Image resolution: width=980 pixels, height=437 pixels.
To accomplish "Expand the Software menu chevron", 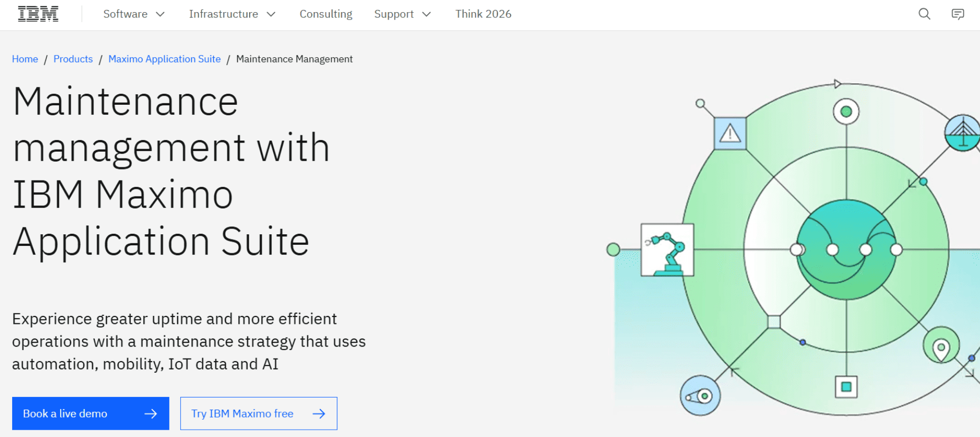I will (x=160, y=14).
